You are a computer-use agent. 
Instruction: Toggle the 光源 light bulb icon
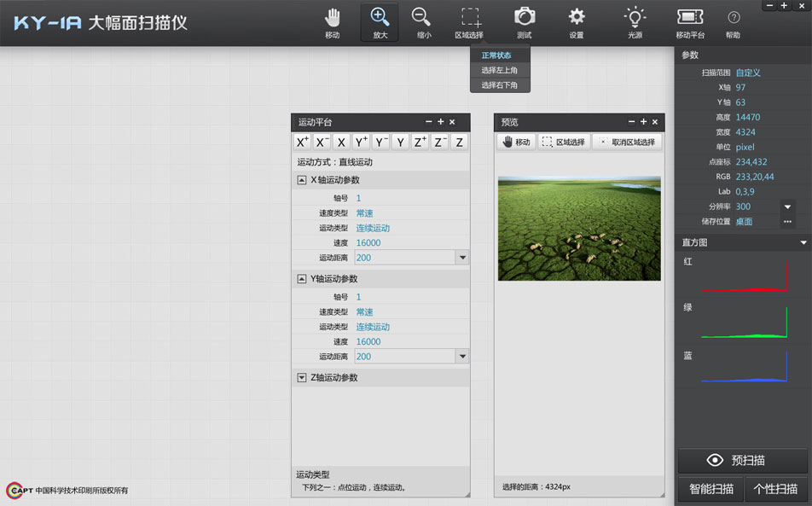635,18
